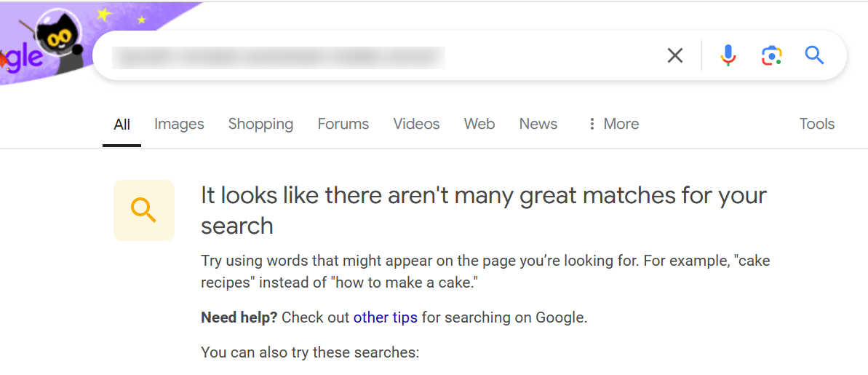Clear the search box with the X icon
This screenshot has height=375, width=868.
675,55
